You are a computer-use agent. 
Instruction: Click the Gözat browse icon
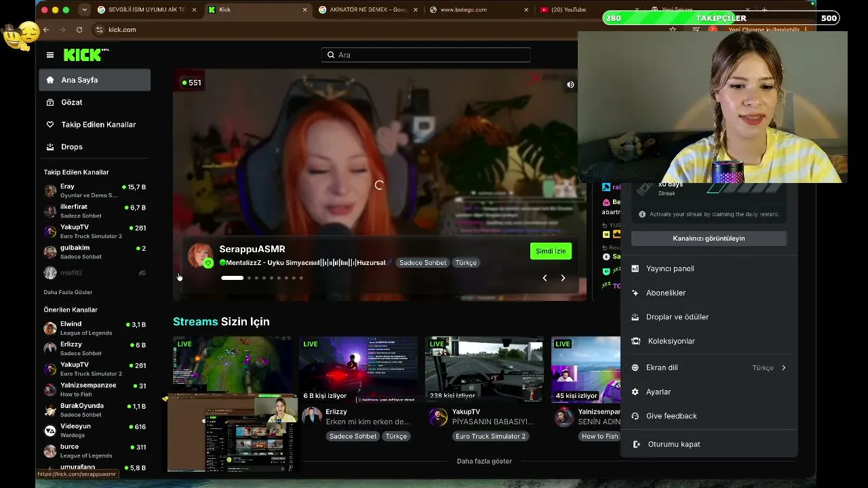[50, 102]
